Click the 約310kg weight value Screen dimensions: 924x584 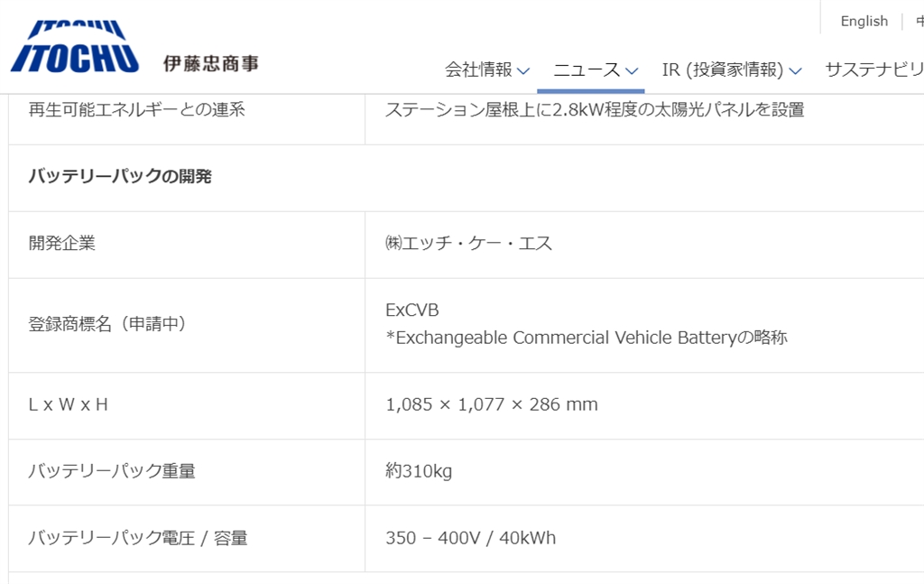click(x=419, y=470)
